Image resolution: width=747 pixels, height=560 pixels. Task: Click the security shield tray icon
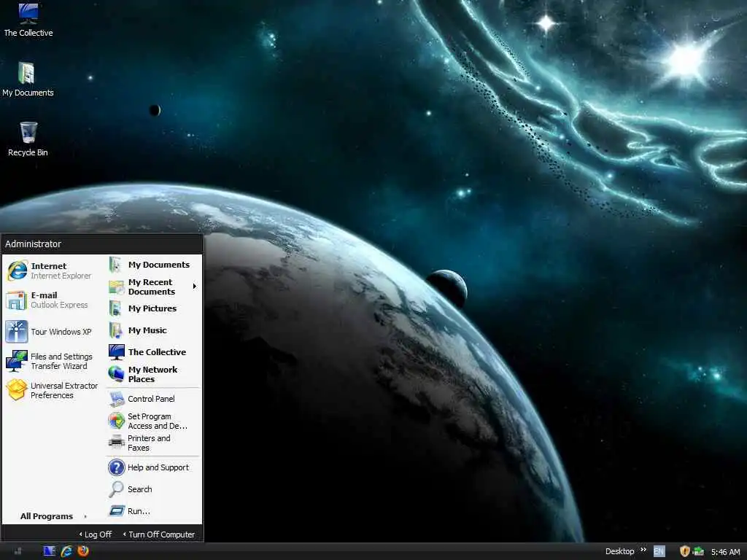tap(684, 551)
